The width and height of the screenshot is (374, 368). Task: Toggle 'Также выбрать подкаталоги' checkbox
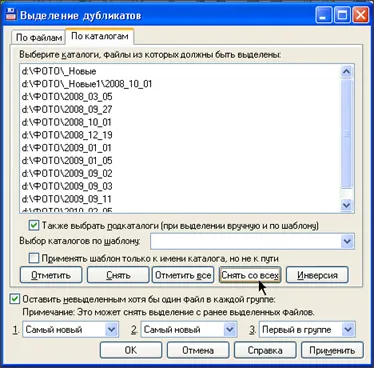[x=34, y=226]
